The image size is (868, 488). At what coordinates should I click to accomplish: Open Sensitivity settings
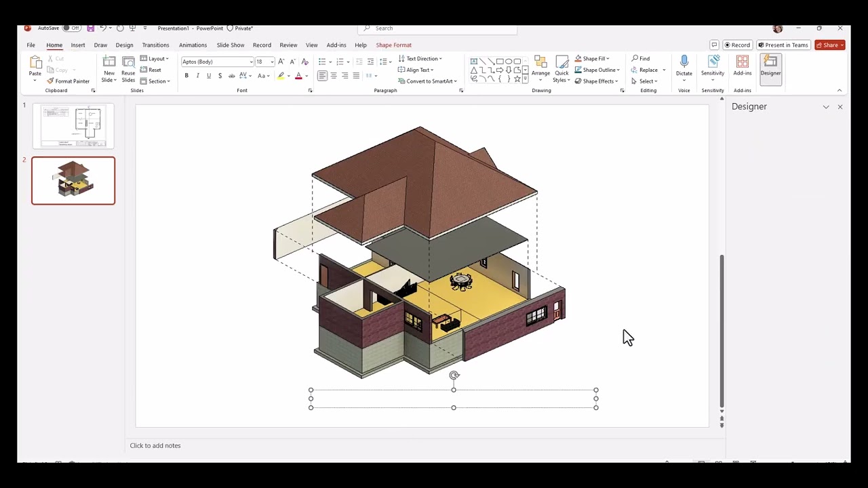(x=713, y=66)
